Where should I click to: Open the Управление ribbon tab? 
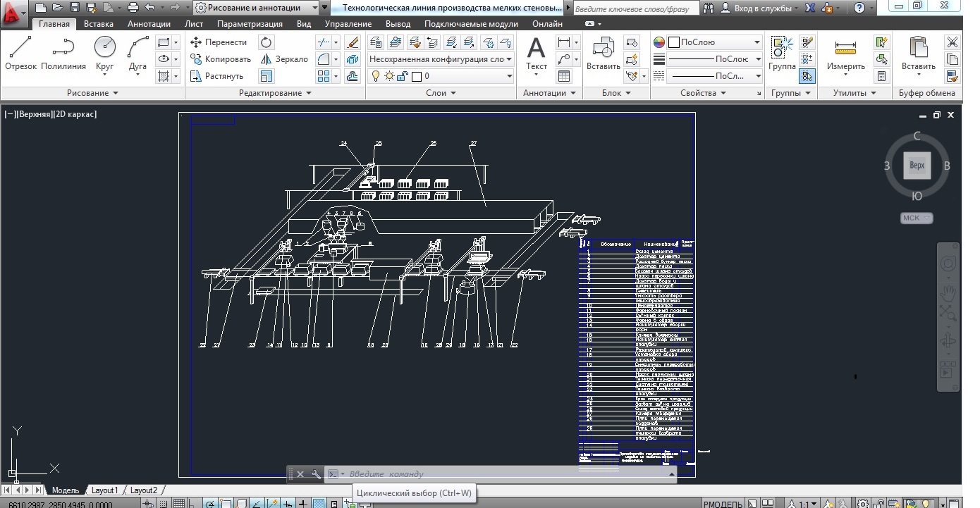[348, 23]
